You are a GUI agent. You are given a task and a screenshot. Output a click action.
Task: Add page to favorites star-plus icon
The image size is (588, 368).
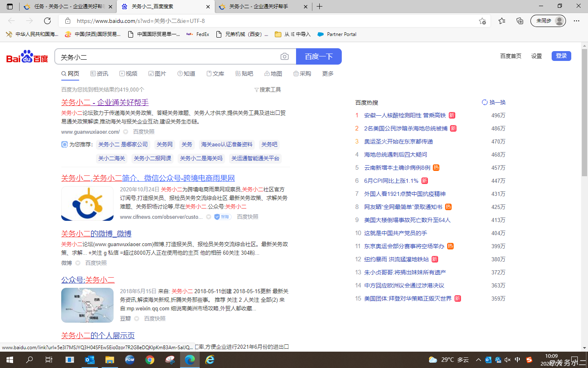point(482,21)
